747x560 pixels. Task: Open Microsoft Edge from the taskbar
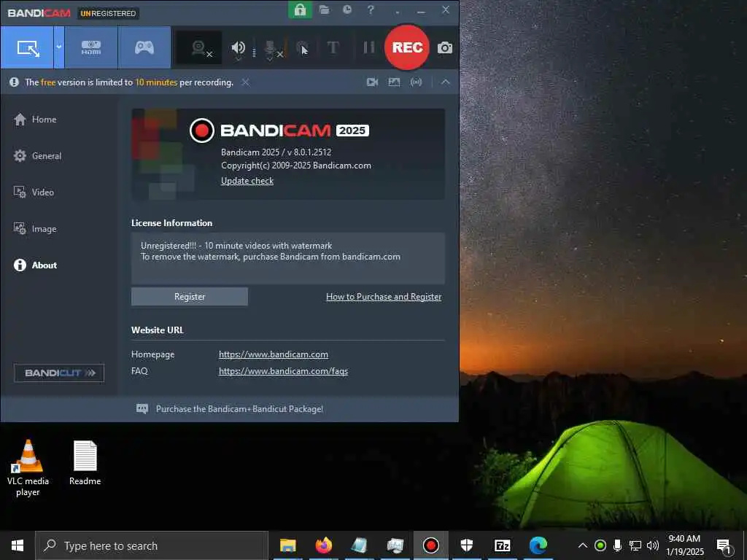click(538, 545)
